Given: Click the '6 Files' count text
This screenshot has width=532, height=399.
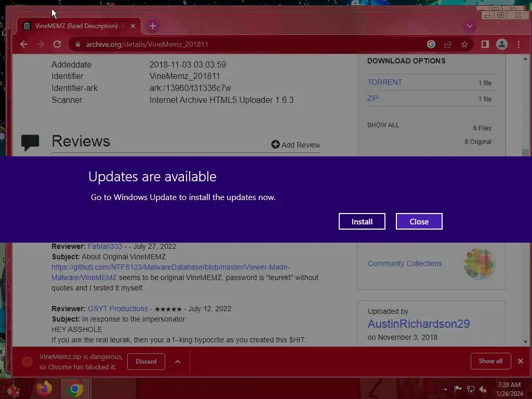Looking at the screenshot, I should [x=482, y=128].
